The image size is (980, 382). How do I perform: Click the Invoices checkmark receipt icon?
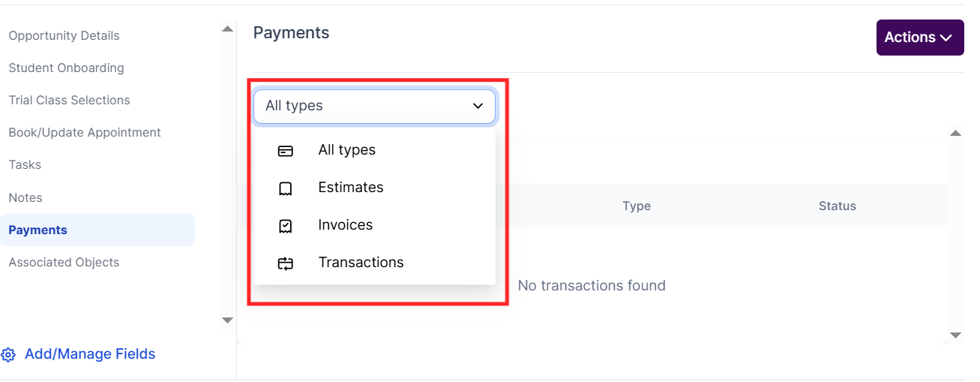coord(285,226)
